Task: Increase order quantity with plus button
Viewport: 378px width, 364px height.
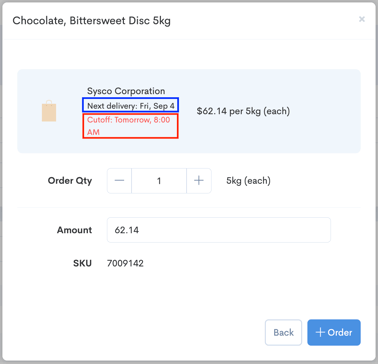Action: pos(199,181)
